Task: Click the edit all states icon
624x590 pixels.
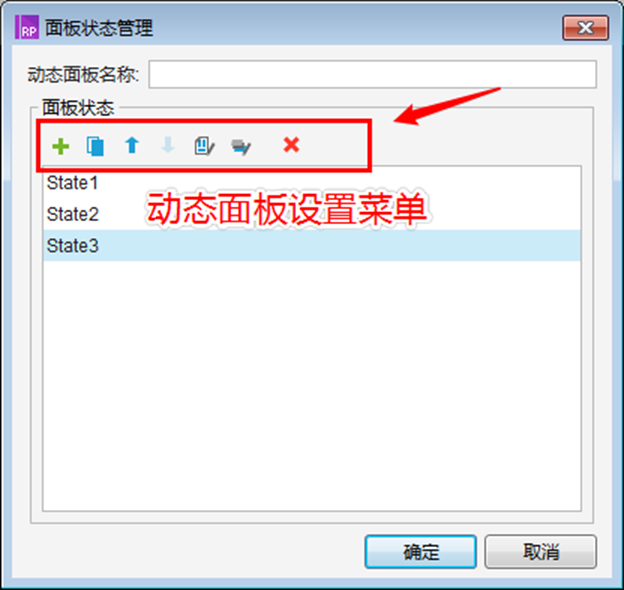Action: pyautogui.click(x=241, y=147)
